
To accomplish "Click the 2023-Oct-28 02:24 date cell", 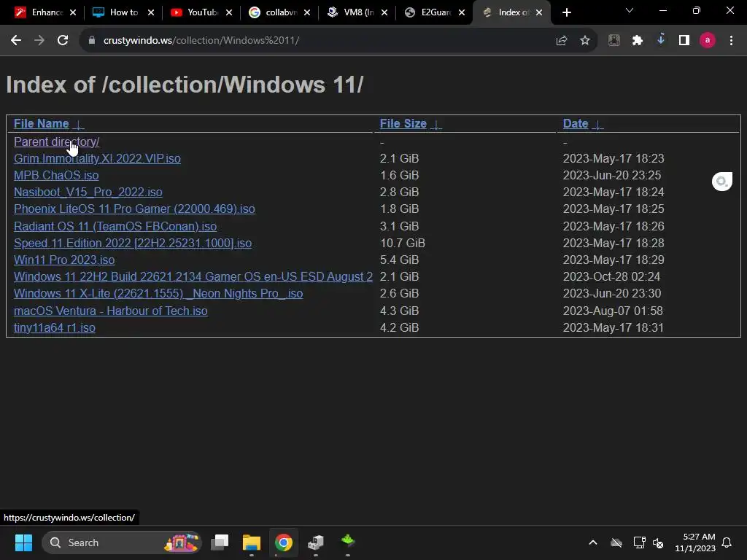I will click(x=612, y=276).
